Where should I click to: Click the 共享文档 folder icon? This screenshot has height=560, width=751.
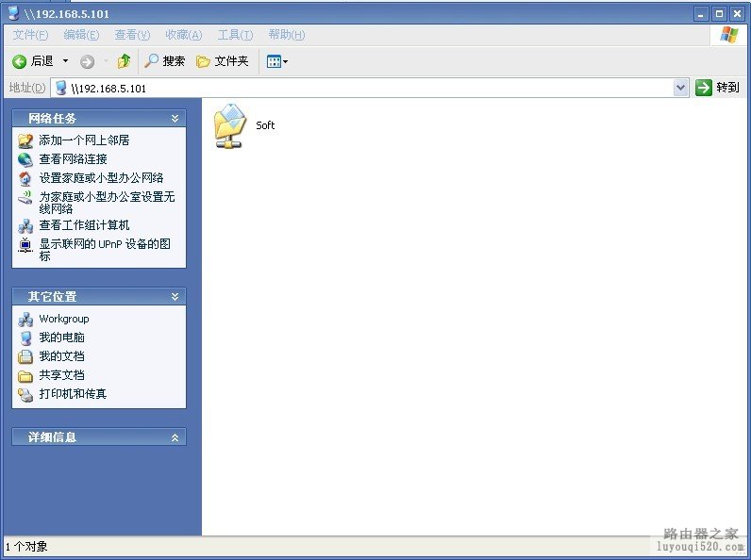[25, 376]
